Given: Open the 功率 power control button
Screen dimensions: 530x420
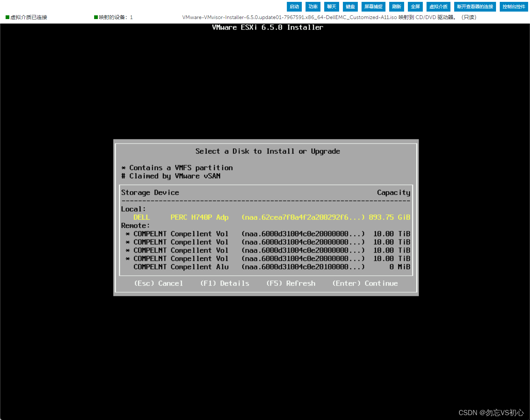Looking at the screenshot, I should [313, 7].
